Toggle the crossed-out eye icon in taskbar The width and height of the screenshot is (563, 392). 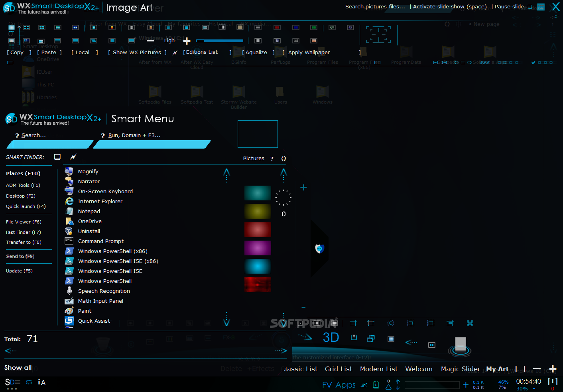click(364, 385)
